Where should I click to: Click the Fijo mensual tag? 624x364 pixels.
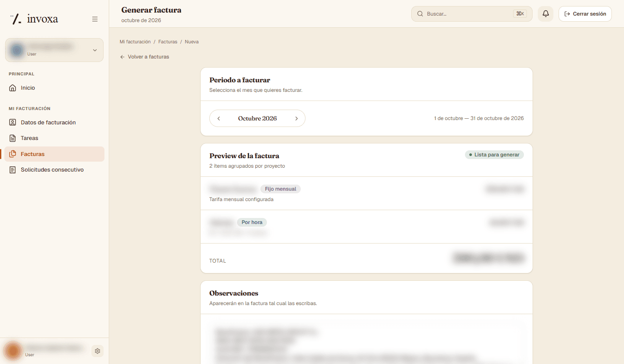[280, 189]
